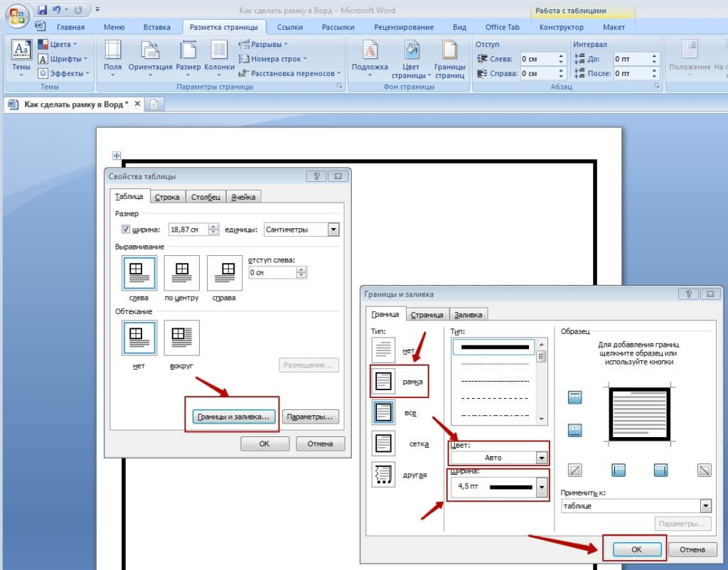Viewport: 728px width, 570px height.
Task: Switch to the Заливка (Shading) tab
Action: click(x=468, y=315)
